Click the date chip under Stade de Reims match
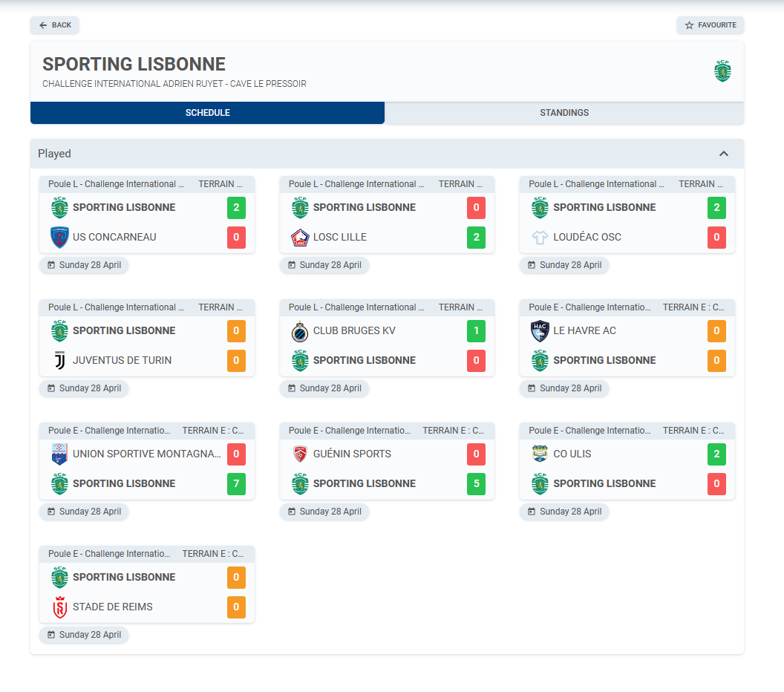784x692 pixels. coord(84,635)
